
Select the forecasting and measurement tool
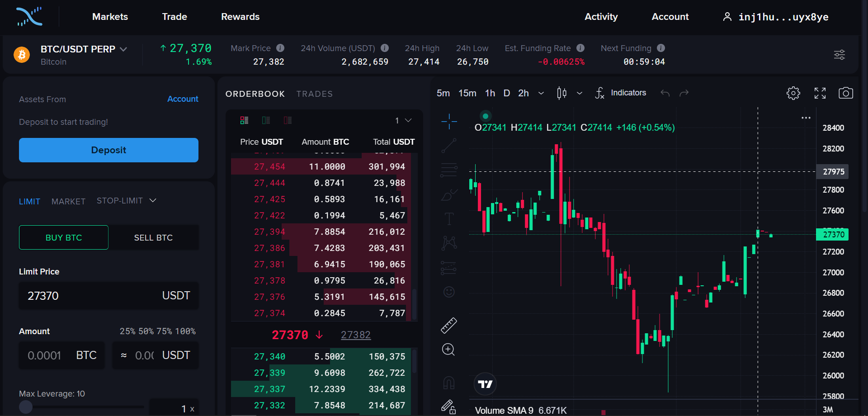point(449,268)
